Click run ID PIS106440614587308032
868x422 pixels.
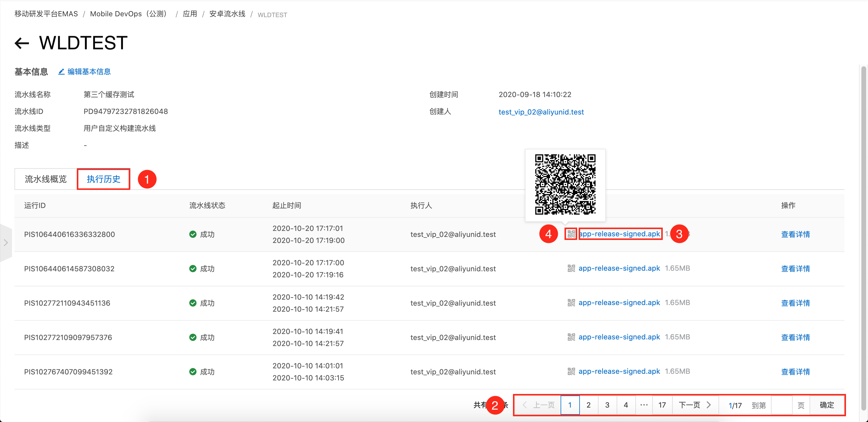[x=69, y=269]
